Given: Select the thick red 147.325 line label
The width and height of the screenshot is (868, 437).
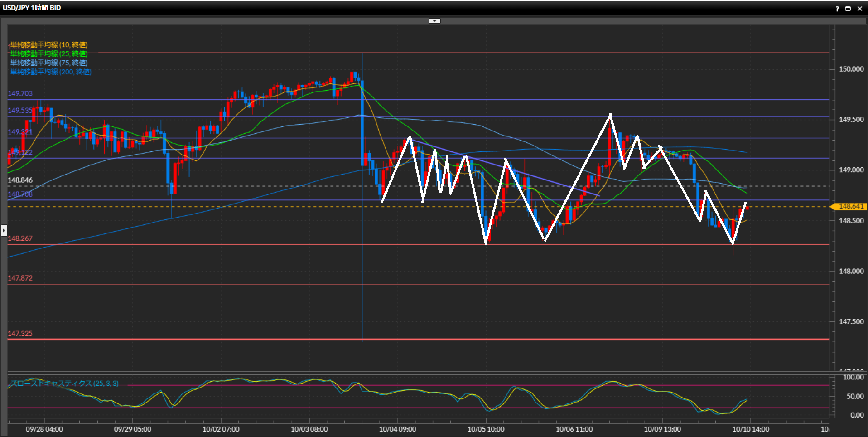Looking at the screenshot, I should tap(20, 334).
